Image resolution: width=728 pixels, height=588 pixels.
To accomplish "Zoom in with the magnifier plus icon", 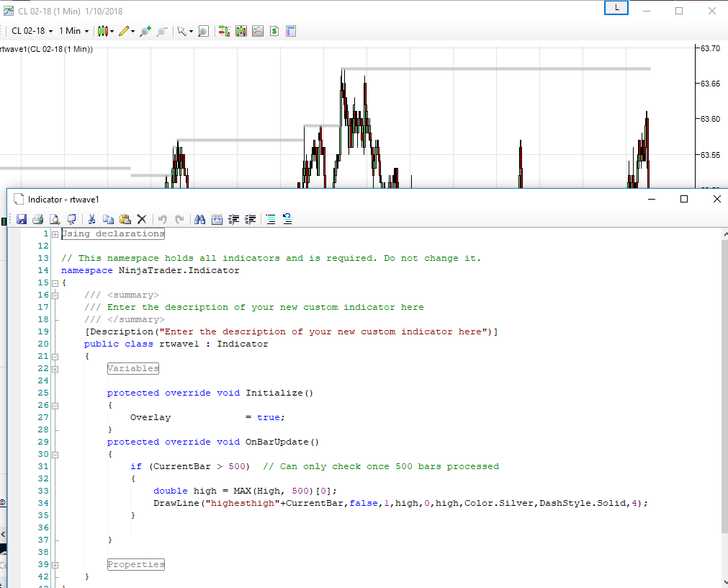I will 145,31.
